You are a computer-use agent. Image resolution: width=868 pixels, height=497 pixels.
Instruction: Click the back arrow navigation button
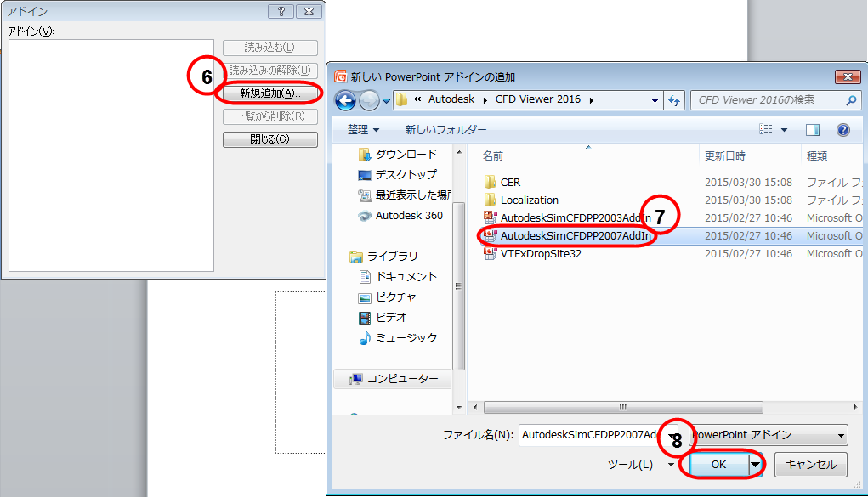(x=345, y=101)
